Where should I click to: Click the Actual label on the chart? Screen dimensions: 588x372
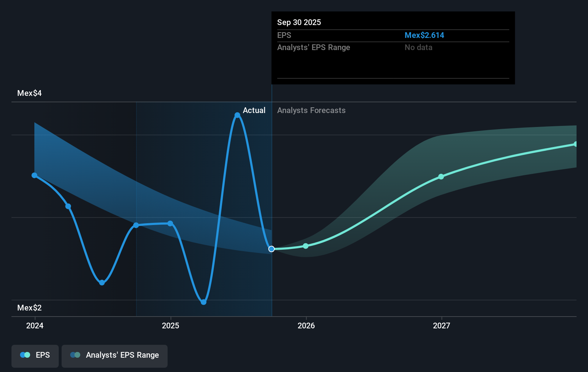(x=254, y=111)
